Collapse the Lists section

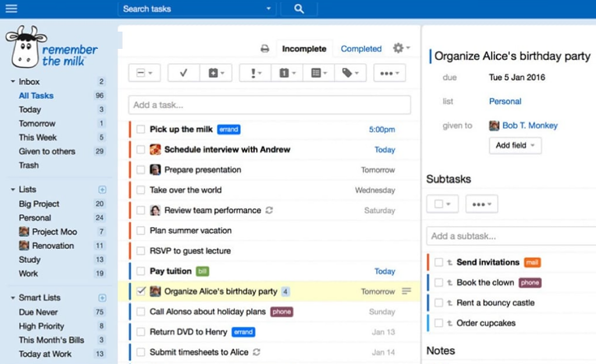(13, 190)
